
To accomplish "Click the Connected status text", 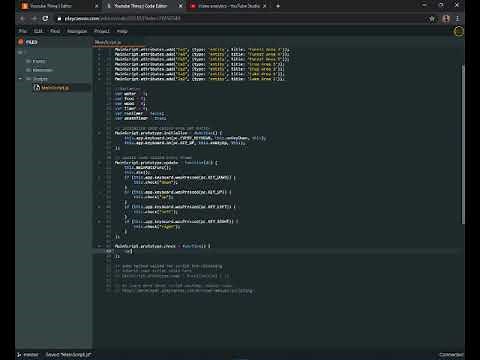I will click(x=451, y=355).
